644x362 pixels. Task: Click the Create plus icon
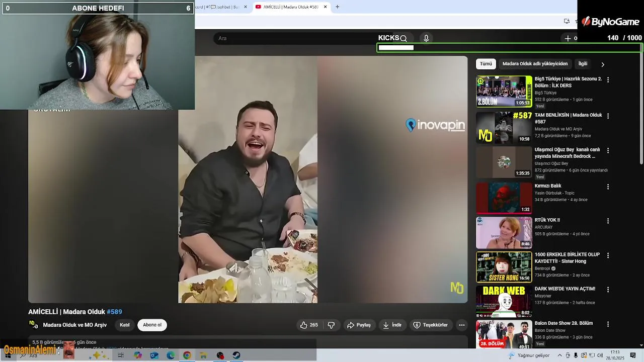tap(568, 38)
